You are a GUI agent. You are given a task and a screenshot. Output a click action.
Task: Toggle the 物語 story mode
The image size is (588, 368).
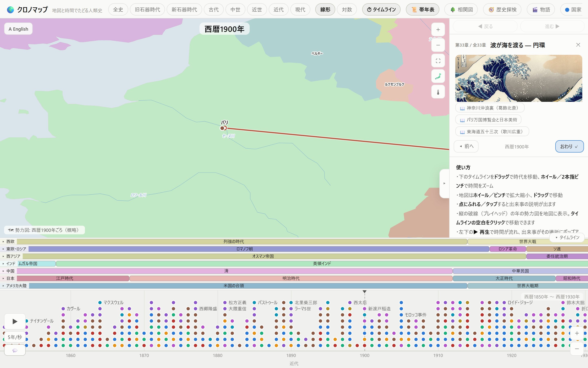(541, 9)
